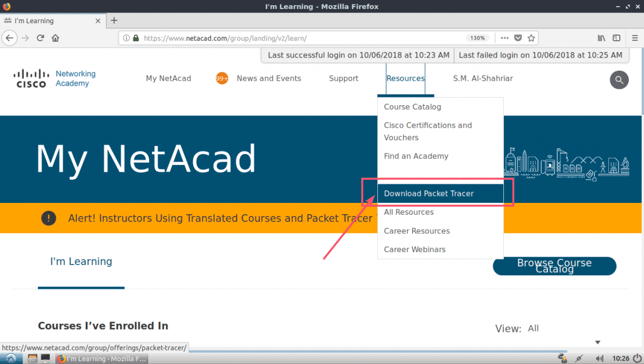Close the I'm Learning tab
Screen dimensions: 644x364
(x=98, y=20)
